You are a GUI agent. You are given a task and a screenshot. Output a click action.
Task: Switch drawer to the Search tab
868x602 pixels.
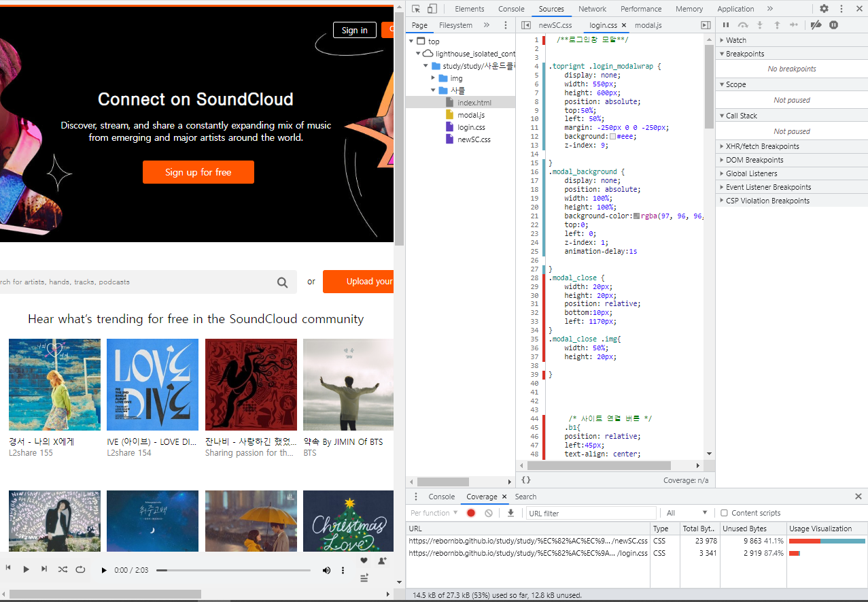pos(525,497)
